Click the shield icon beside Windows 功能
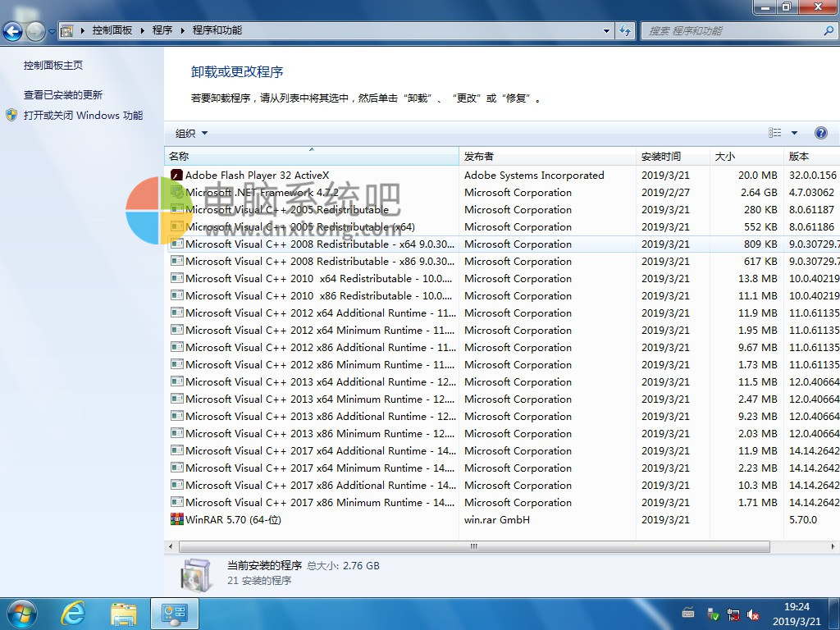840x630 pixels. point(11,115)
